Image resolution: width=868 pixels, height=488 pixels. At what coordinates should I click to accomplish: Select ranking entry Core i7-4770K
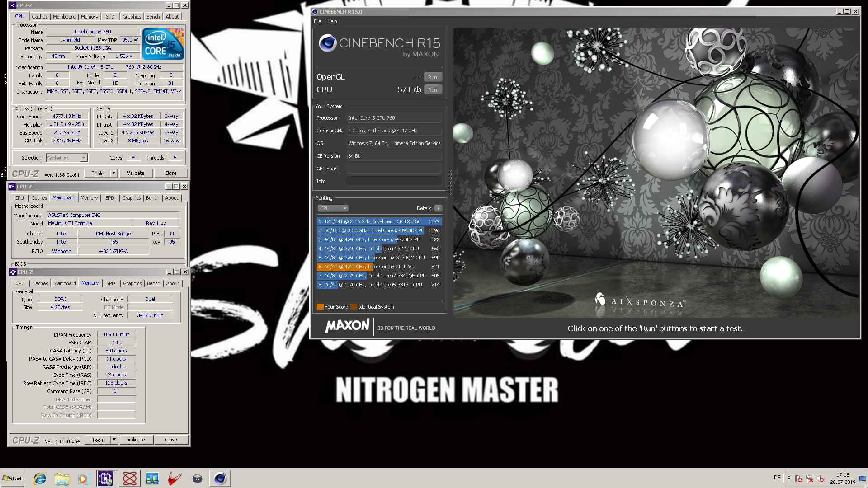(379, 239)
